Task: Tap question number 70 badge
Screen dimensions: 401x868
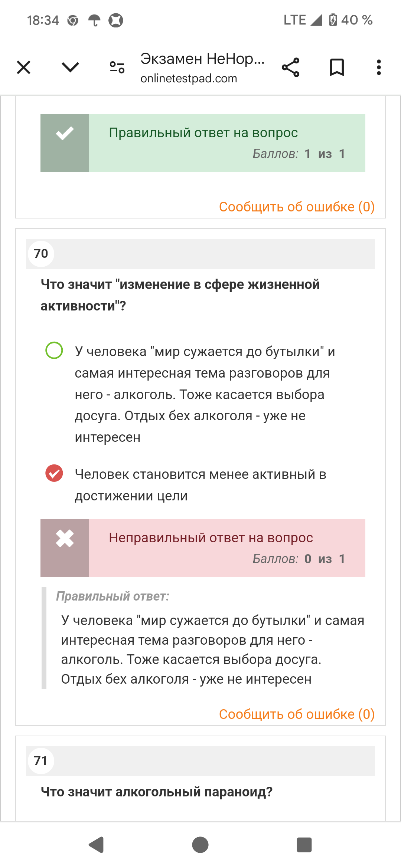Action: tap(41, 254)
